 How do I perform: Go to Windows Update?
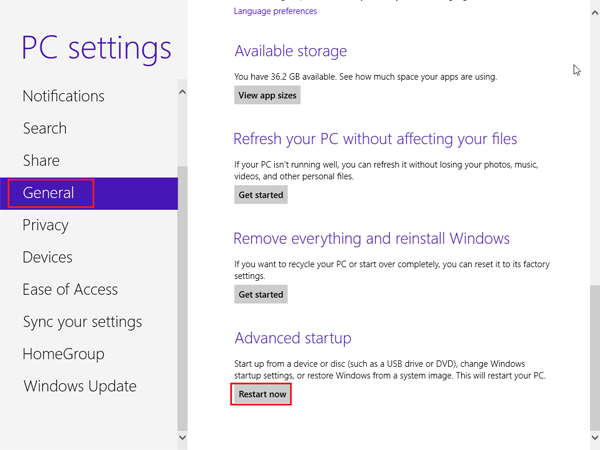point(80,386)
